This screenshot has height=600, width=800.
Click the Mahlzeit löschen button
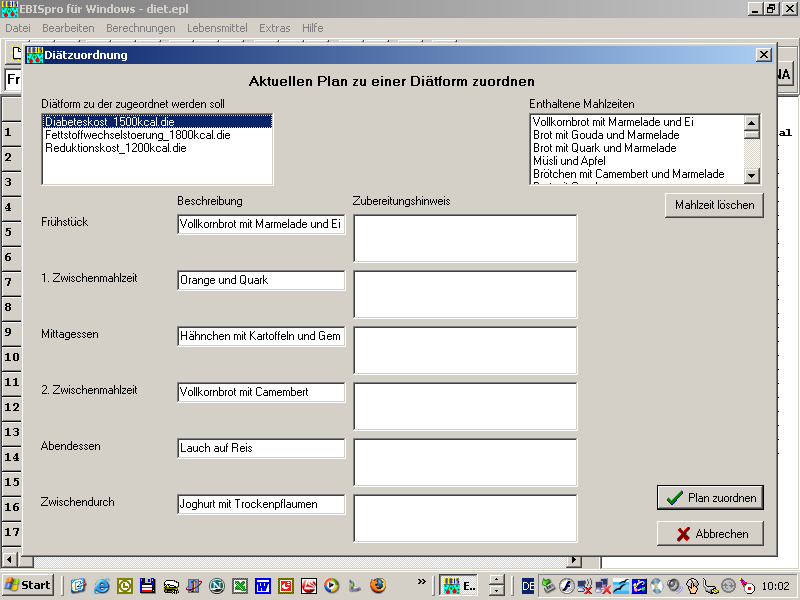[x=714, y=205]
